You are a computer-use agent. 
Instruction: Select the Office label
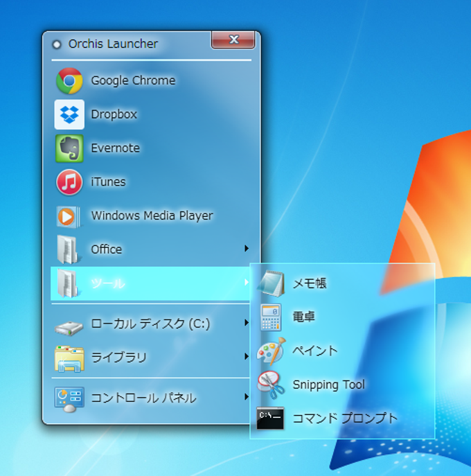(x=107, y=249)
